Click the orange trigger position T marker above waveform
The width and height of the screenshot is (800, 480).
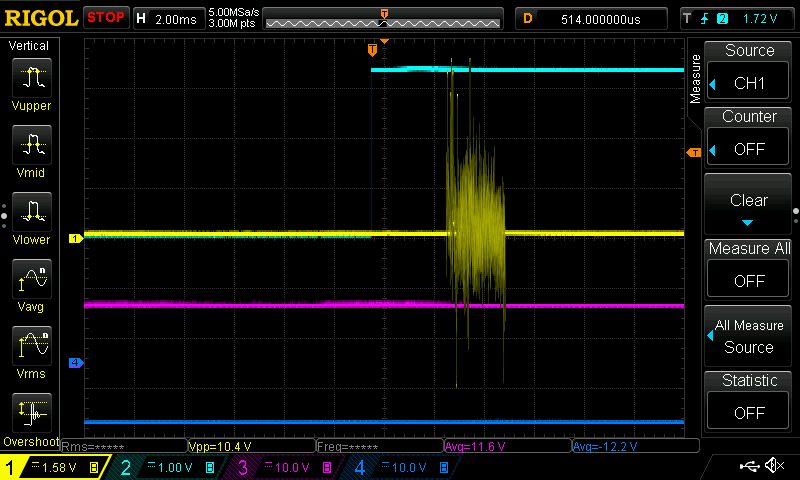[372, 49]
